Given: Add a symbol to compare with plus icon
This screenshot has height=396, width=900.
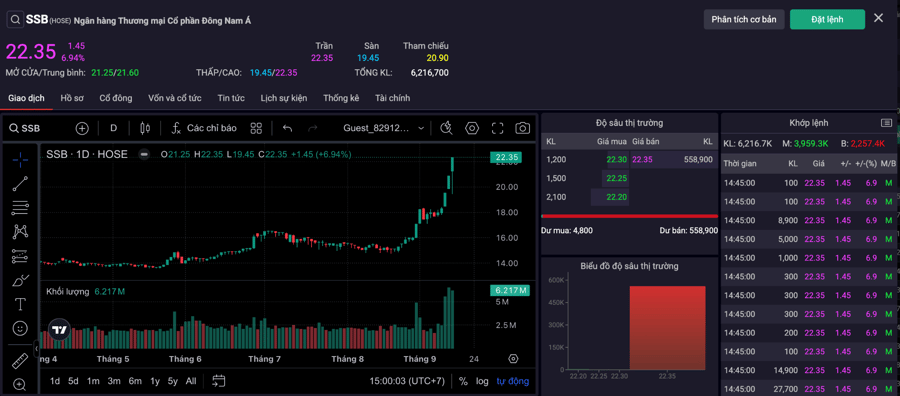Looking at the screenshot, I should [82, 128].
